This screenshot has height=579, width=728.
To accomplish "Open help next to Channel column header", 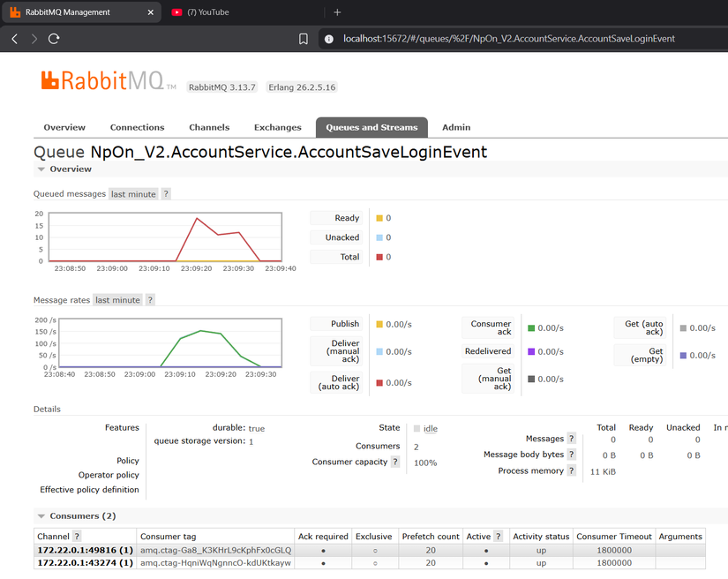I will tap(77, 537).
